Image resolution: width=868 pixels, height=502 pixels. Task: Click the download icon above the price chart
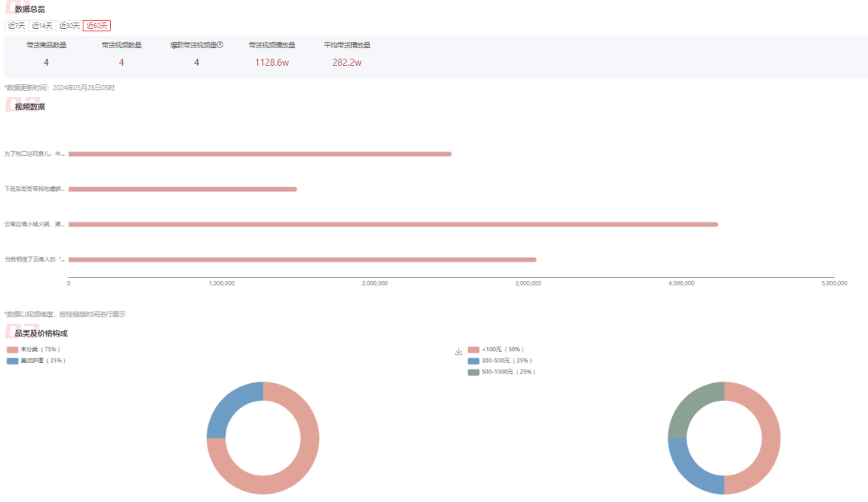point(458,352)
